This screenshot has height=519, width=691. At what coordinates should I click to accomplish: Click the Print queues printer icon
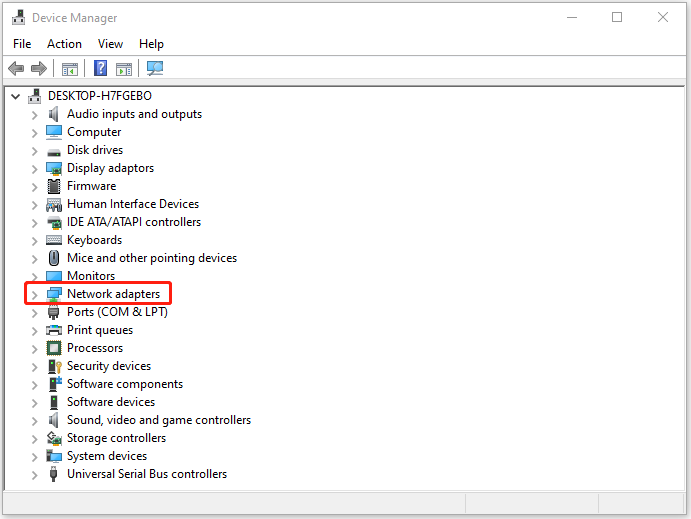coord(54,330)
